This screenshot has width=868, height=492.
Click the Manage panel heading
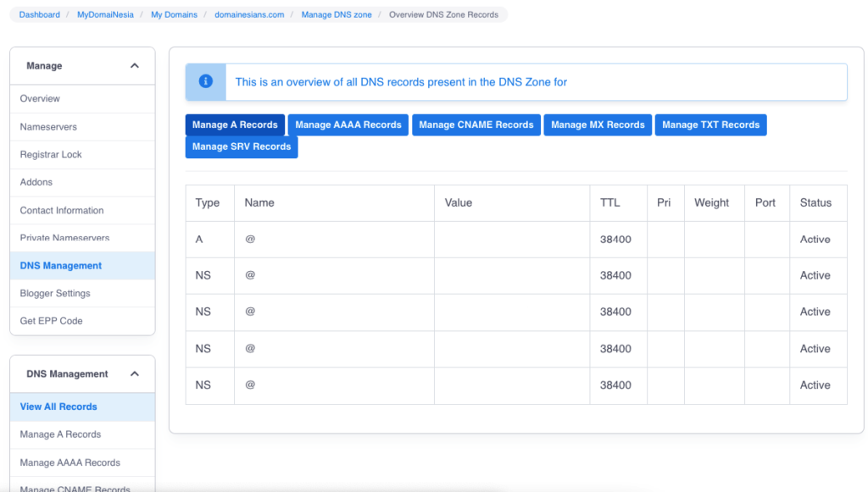pos(44,66)
